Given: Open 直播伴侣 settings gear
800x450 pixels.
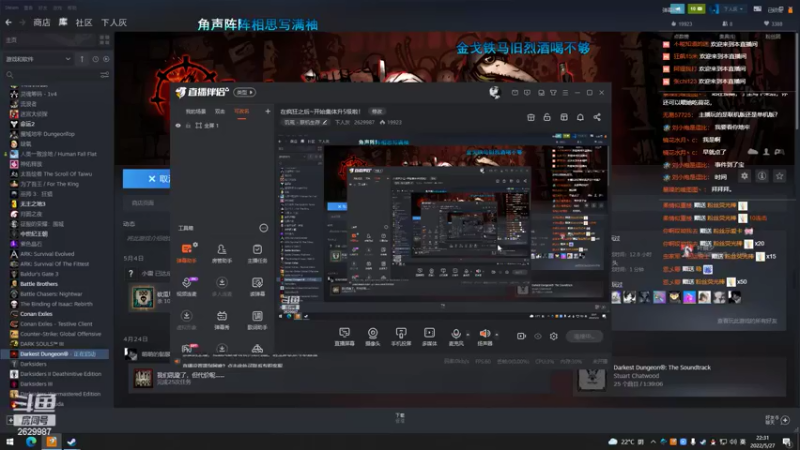Looking at the screenshot, I should (x=554, y=336).
